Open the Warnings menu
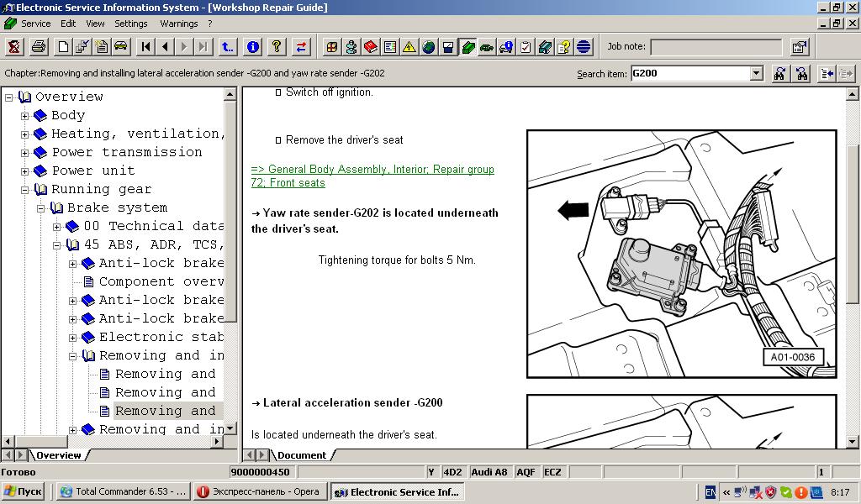Image resolution: width=861 pixels, height=504 pixels. click(x=178, y=24)
